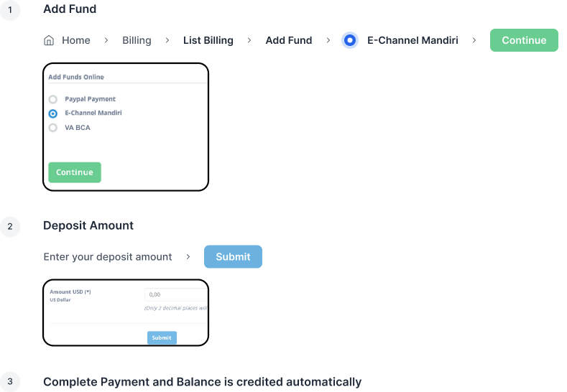Click the chevron after List Billing
The image size is (567, 392).
coord(249,40)
